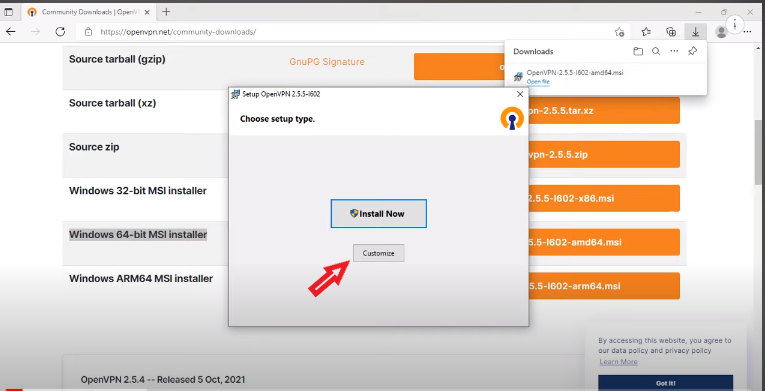
Task: Add this page to favorites with star-plus icon
Action: pyautogui.click(x=620, y=32)
